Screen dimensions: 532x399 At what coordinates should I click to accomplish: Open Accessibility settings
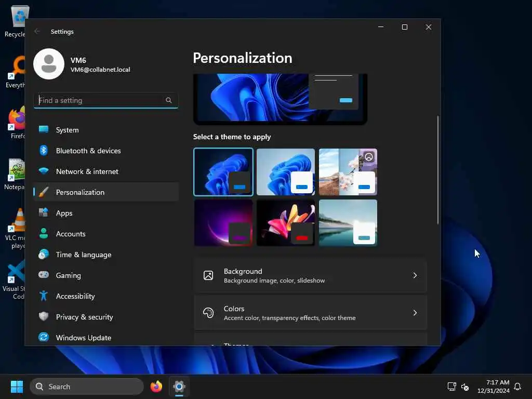106,296
